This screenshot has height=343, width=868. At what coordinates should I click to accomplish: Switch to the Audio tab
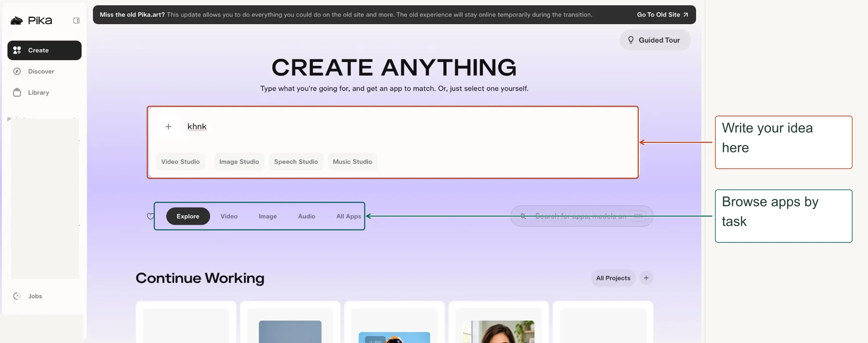coord(307,216)
